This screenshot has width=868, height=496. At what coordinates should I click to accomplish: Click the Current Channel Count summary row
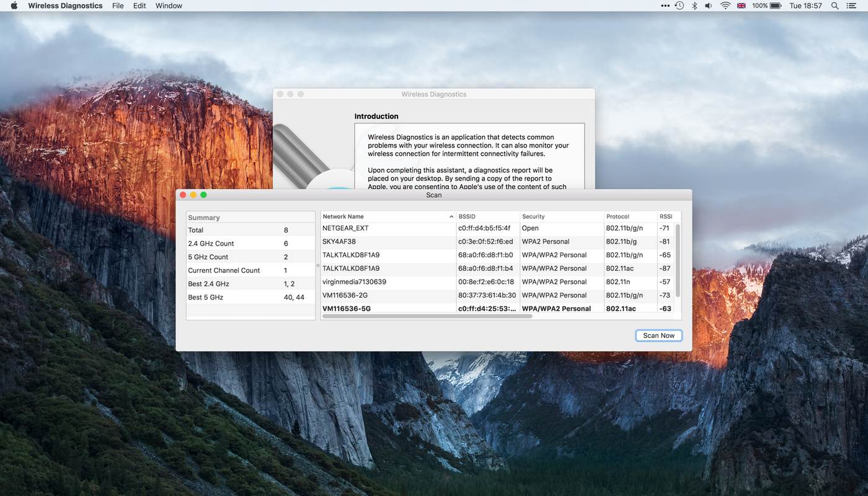(250, 270)
